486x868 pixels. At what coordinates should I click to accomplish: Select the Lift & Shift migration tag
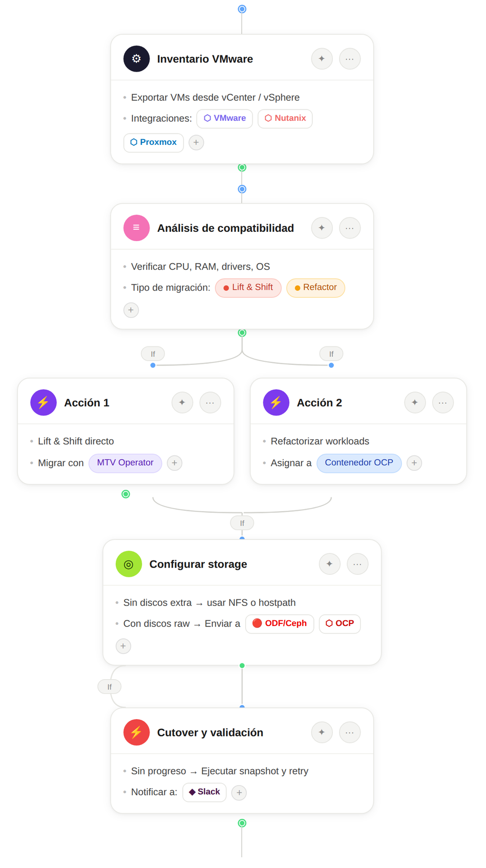(x=248, y=288)
